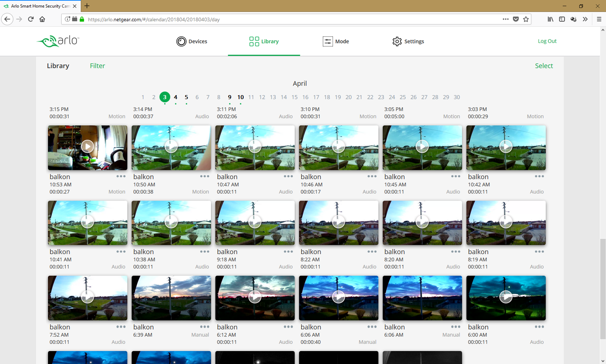Open the 6:39 AM manual snapshot thumbnail
The width and height of the screenshot is (606, 364).
[171, 298]
